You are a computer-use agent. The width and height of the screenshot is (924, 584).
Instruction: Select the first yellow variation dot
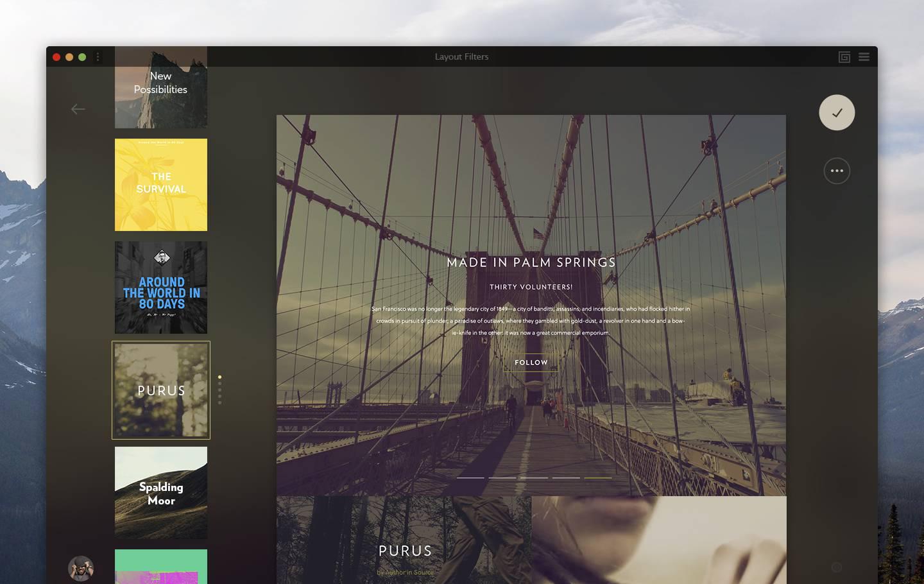click(x=219, y=377)
